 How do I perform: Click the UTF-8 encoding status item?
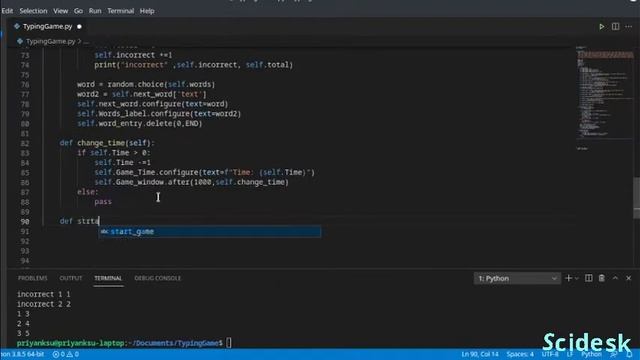click(549, 354)
